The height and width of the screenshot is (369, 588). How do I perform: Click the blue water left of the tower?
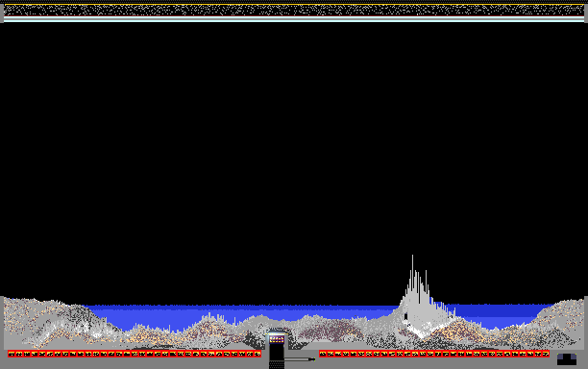pos(158,317)
